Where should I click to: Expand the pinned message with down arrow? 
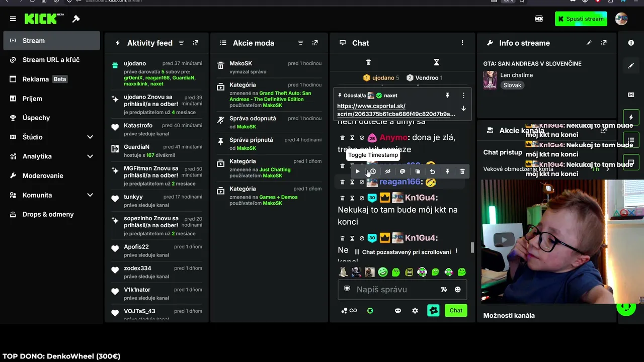(x=463, y=109)
